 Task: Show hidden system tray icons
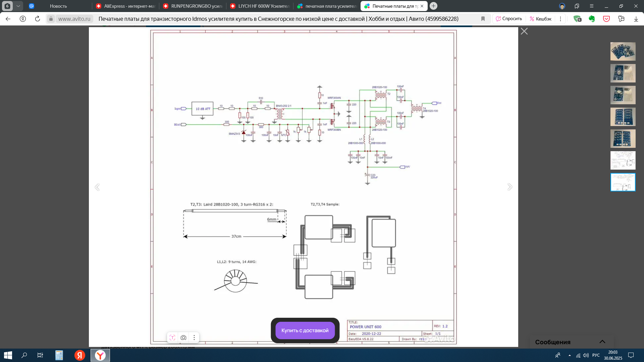pyautogui.click(x=570, y=355)
